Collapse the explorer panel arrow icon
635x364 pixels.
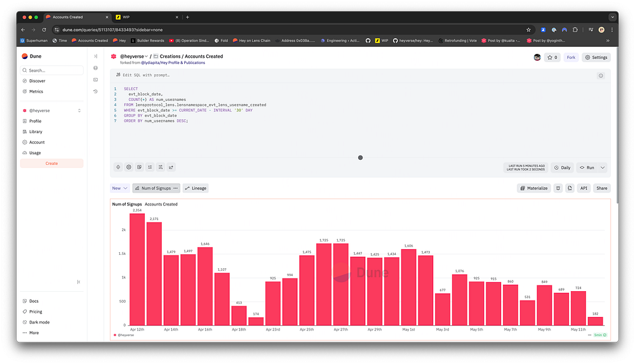[96, 56]
